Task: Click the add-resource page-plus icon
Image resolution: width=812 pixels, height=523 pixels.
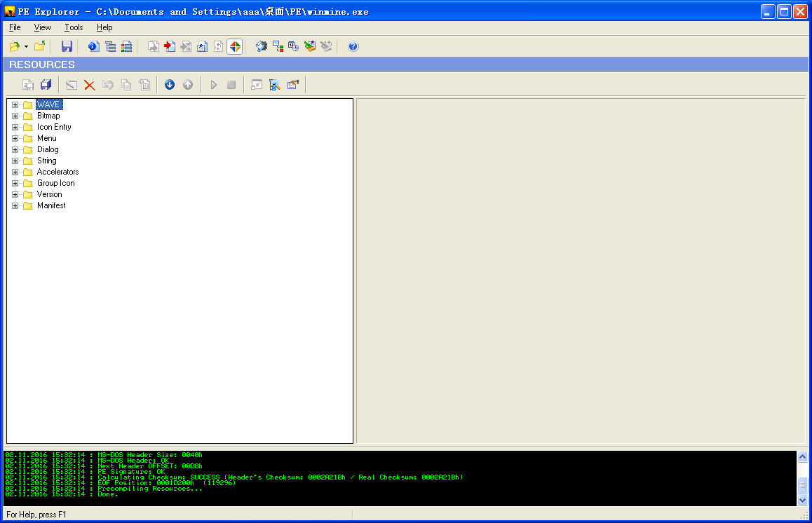Action: (x=144, y=85)
